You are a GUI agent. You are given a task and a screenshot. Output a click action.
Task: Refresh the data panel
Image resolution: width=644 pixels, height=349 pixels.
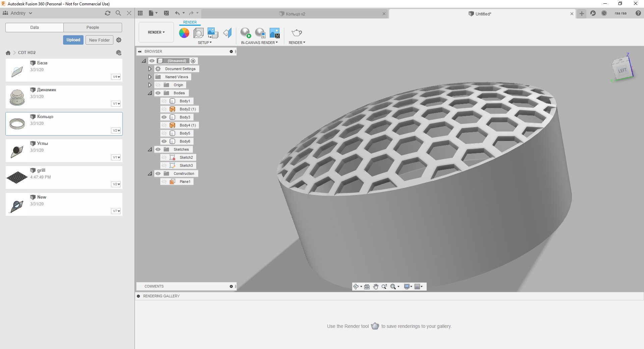point(108,13)
